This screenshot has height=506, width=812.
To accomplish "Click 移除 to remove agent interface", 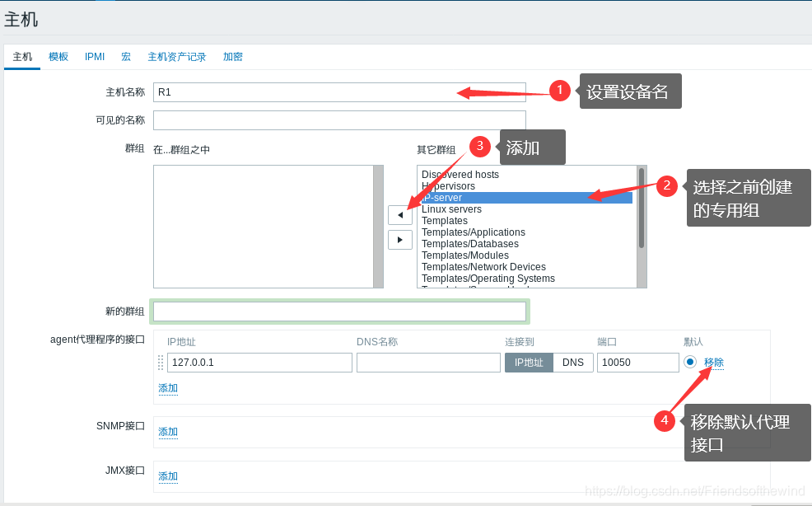I will (x=714, y=363).
